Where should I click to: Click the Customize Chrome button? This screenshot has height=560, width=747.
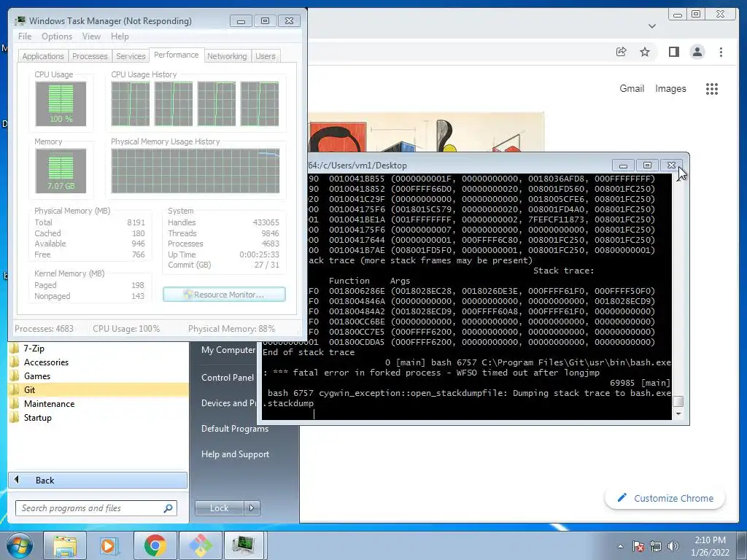click(665, 498)
